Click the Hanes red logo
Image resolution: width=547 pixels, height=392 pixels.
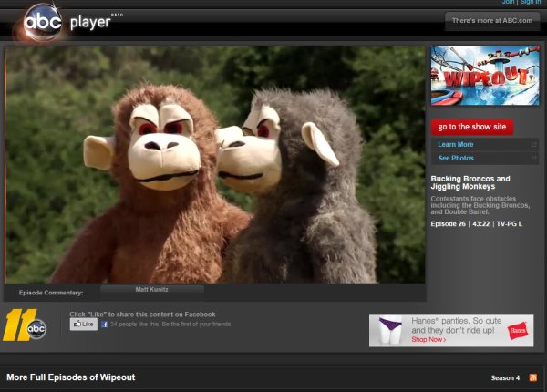518,330
